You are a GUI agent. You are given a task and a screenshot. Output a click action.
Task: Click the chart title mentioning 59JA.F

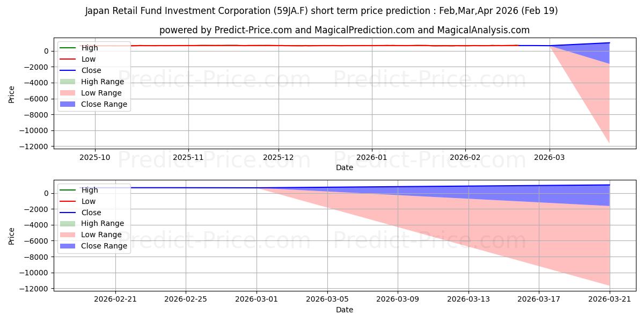click(321, 11)
